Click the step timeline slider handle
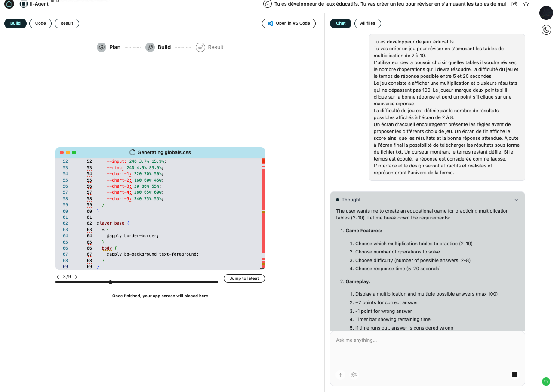 click(111, 282)
